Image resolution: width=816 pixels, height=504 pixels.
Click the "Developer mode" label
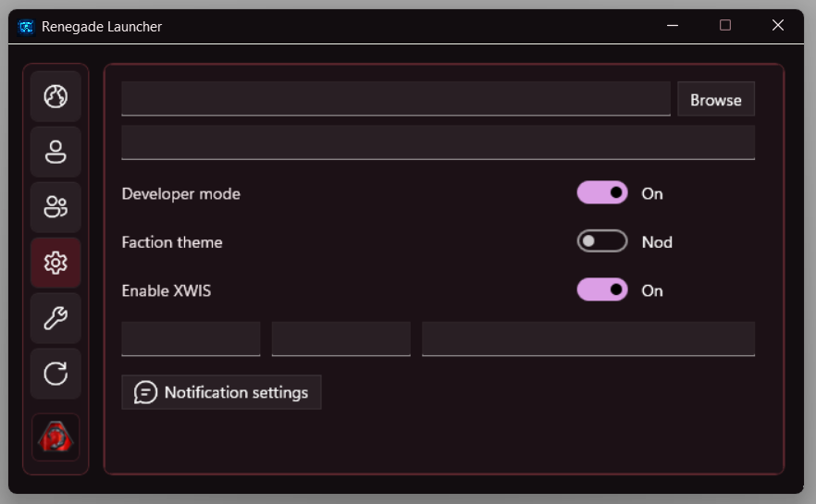(181, 194)
